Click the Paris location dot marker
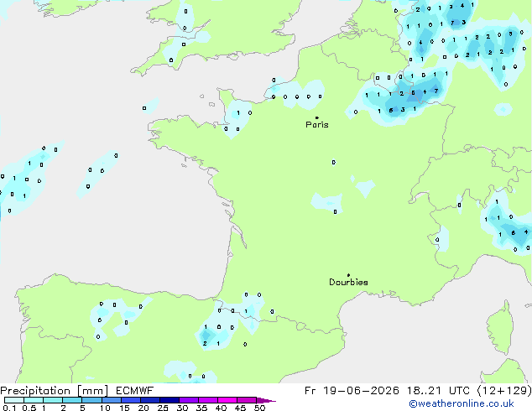The width and height of the screenshot is (532, 411). coord(317,117)
